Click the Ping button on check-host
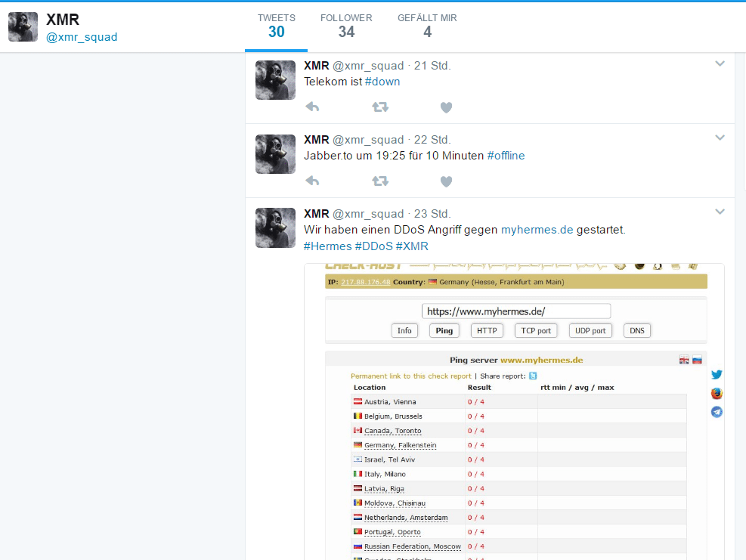 pos(444,331)
